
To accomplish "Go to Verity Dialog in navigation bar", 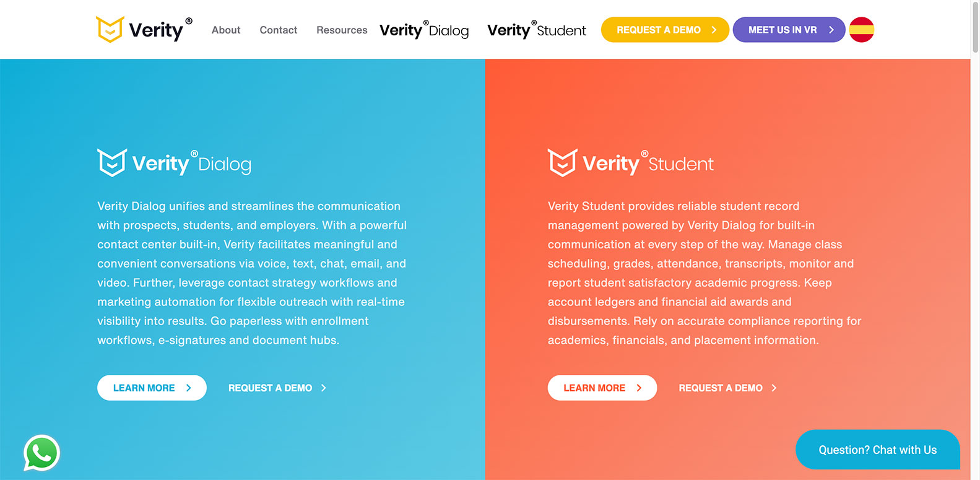I will [x=424, y=30].
